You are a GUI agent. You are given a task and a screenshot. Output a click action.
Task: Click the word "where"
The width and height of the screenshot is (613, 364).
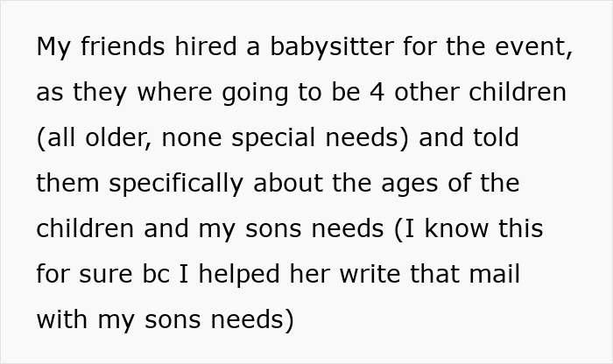174,91
